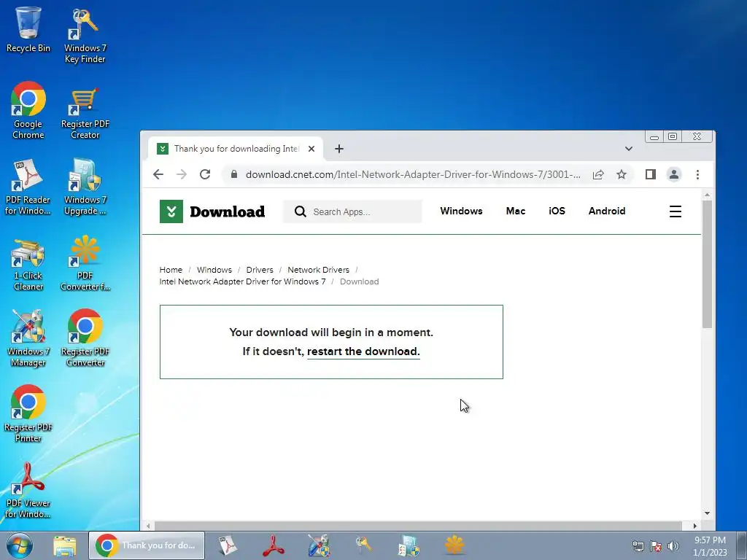Bookmark this page with star icon

pos(622,174)
